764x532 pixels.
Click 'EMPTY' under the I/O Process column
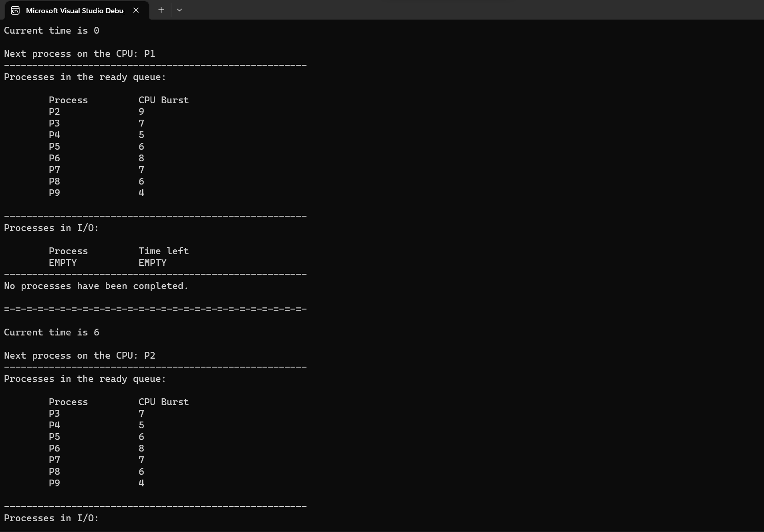(62, 262)
